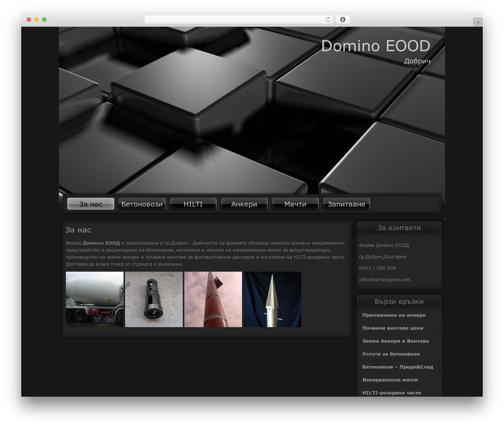Open Услуги за бетоновози link
Screen dimensions: 504x427
pyautogui.click(x=391, y=354)
